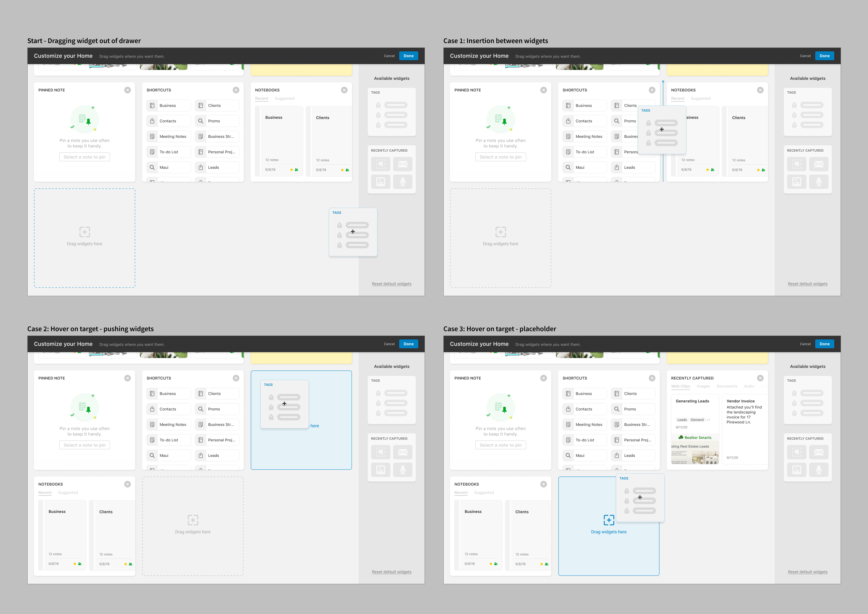Viewport: 868px width, 614px height.
Task: Click Reset default widgets in Start panel
Action: click(x=392, y=284)
